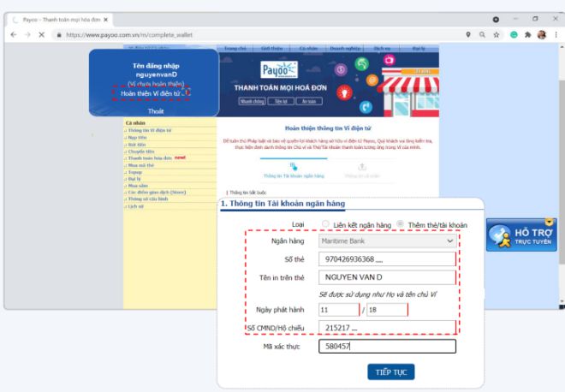The height and width of the screenshot is (392, 565).
Task: Click the issue year field showing 18
Action: click(387, 310)
